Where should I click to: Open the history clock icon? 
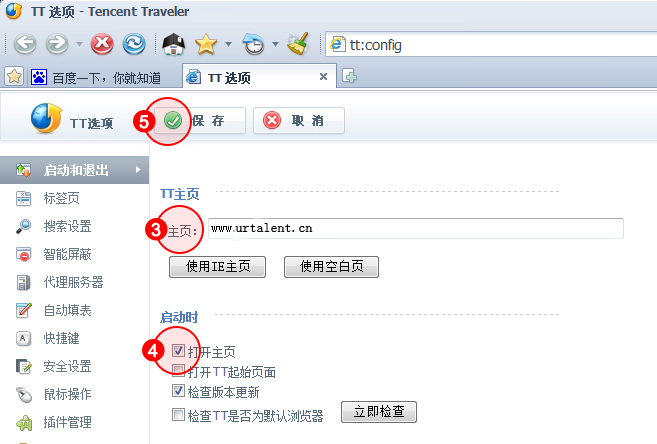253,44
